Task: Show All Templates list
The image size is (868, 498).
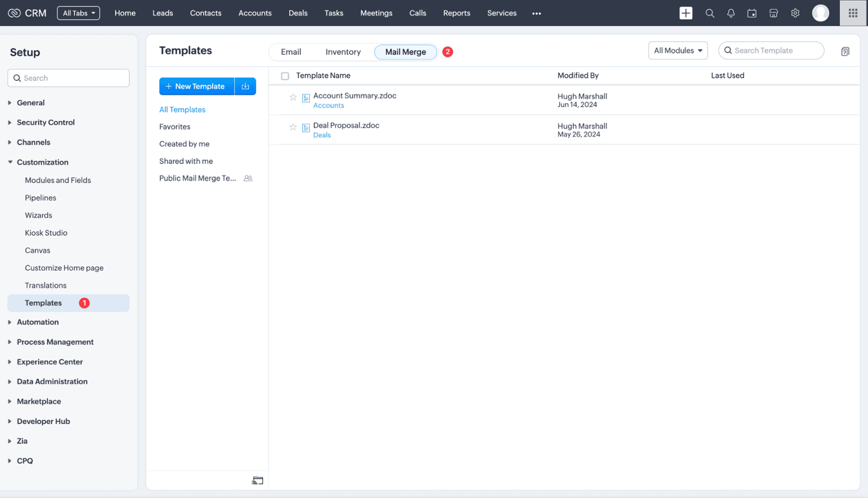Action: coord(182,110)
